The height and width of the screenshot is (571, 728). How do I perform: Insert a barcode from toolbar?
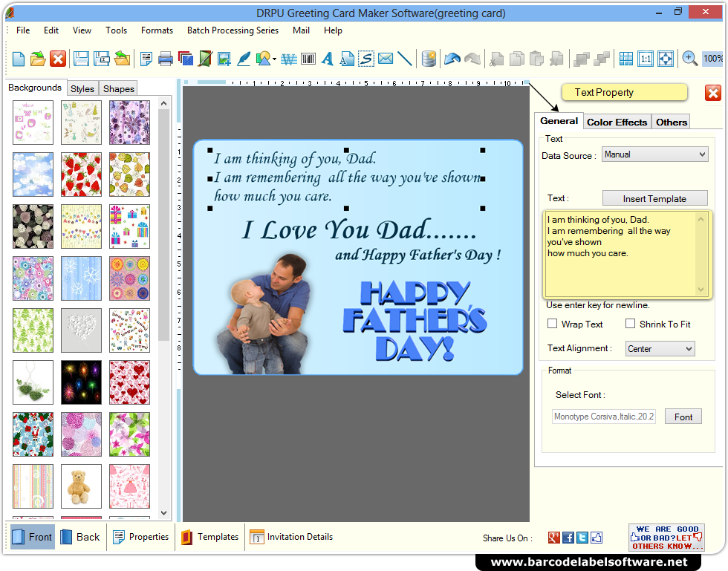pos(308,59)
